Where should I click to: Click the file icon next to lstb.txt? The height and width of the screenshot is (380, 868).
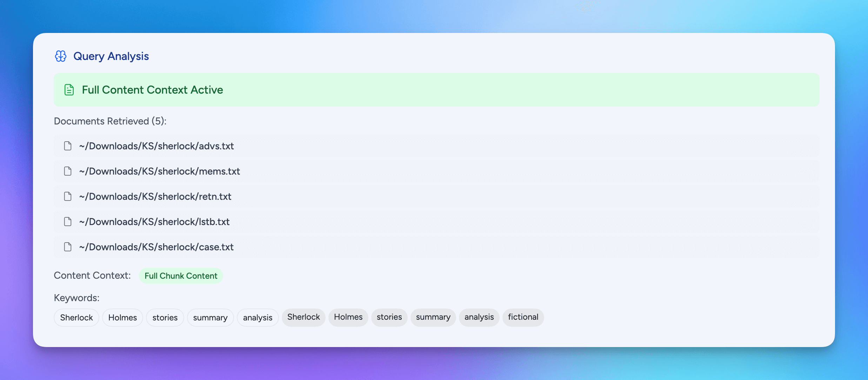click(67, 222)
